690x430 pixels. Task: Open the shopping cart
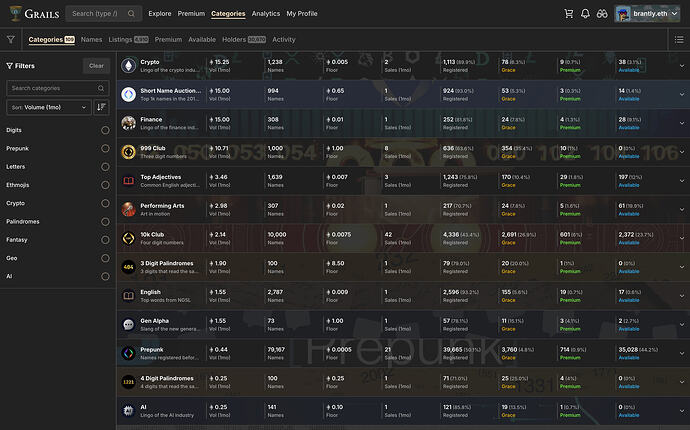pos(569,14)
